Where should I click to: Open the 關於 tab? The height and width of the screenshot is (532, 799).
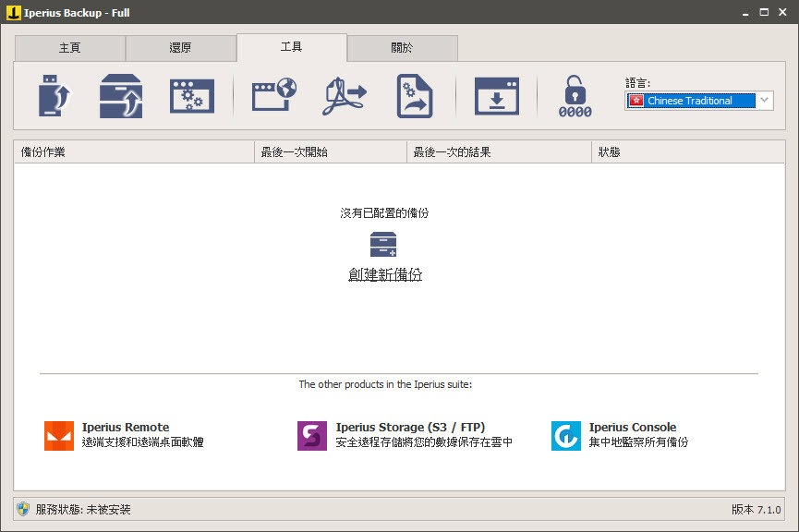pos(403,48)
